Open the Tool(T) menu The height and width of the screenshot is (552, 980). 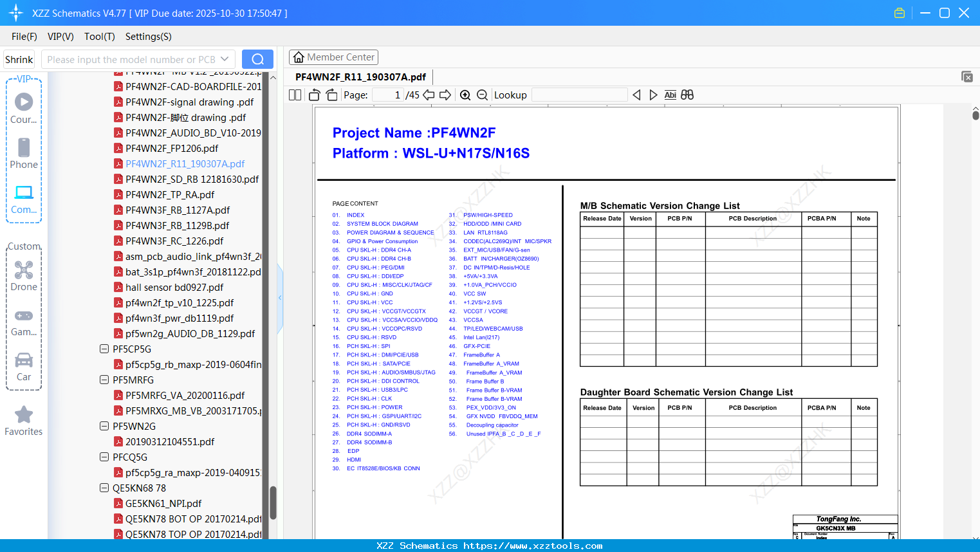100,37
